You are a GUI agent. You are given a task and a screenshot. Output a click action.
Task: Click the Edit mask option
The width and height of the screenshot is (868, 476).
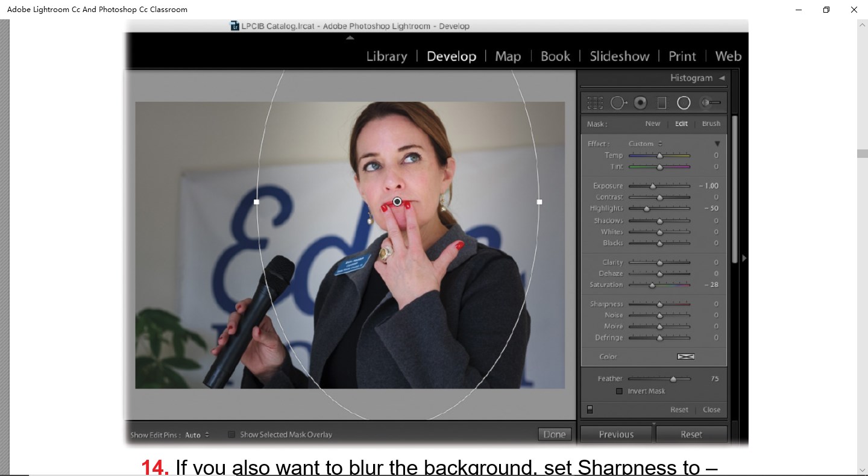coord(681,124)
